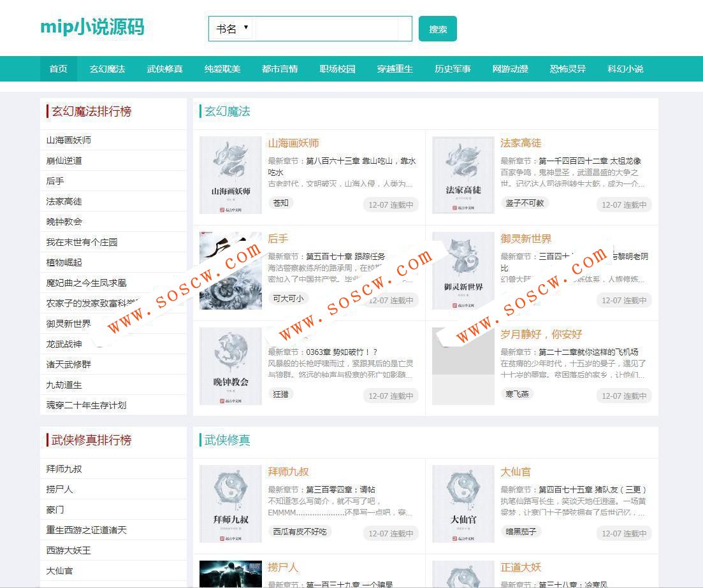Click author tag 竖子不可教
Image resolution: width=703 pixels, height=588 pixels.
click(x=525, y=203)
